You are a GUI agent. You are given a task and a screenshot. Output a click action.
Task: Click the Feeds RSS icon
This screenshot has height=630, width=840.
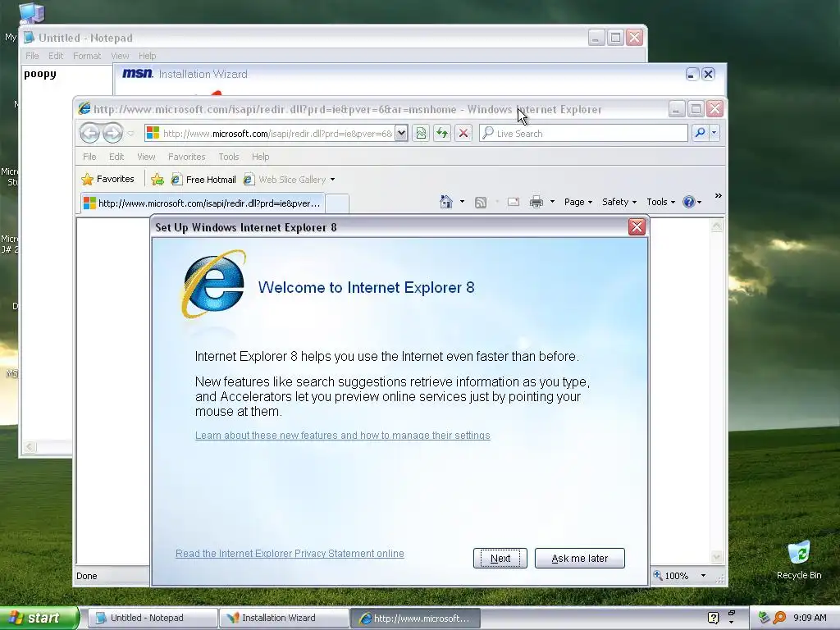tap(481, 202)
